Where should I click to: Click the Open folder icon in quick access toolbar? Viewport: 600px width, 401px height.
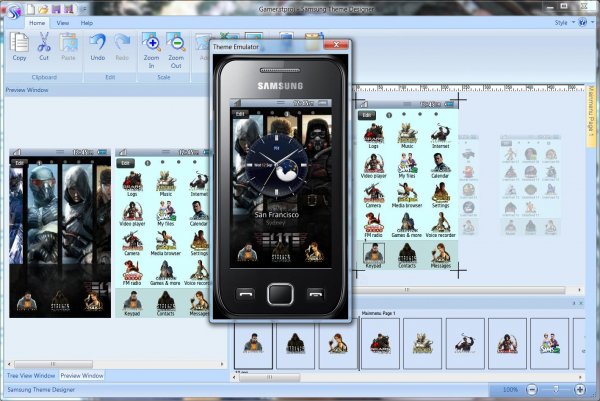[x=43, y=9]
